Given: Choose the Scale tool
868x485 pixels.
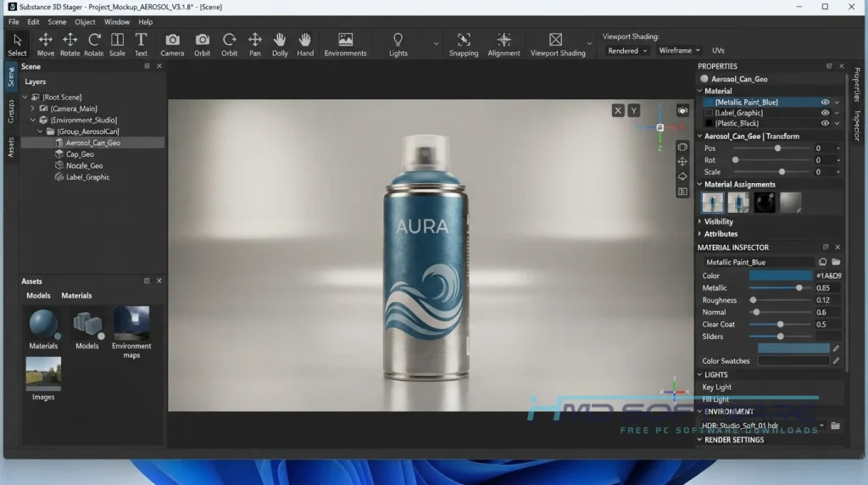Looking at the screenshot, I should point(117,44).
